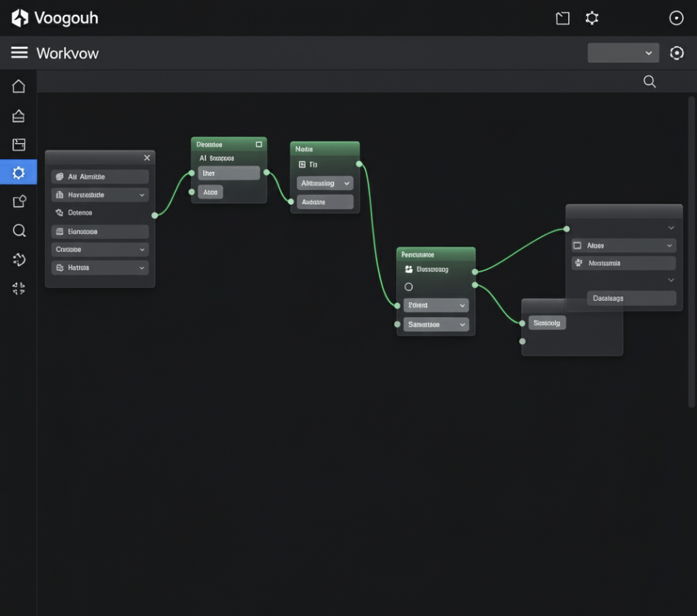
Task: Click the square icon on Deottdoe node
Action: (259, 144)
